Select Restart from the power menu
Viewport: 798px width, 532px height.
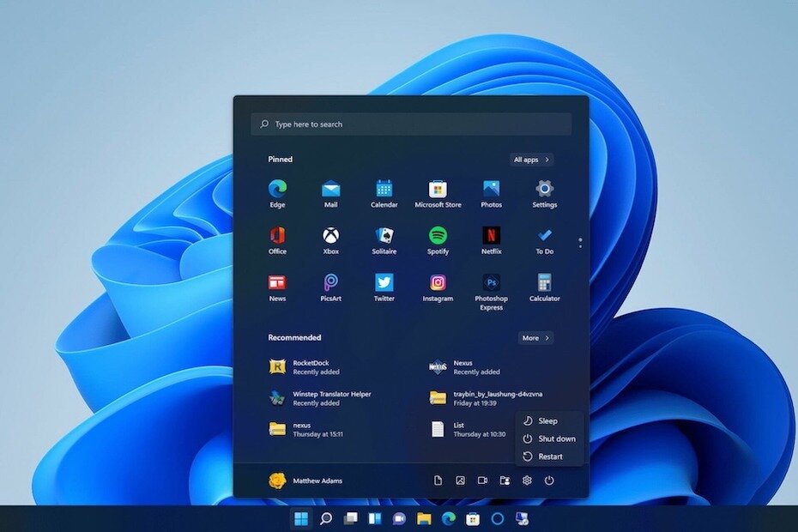click(x=549, y=456)
